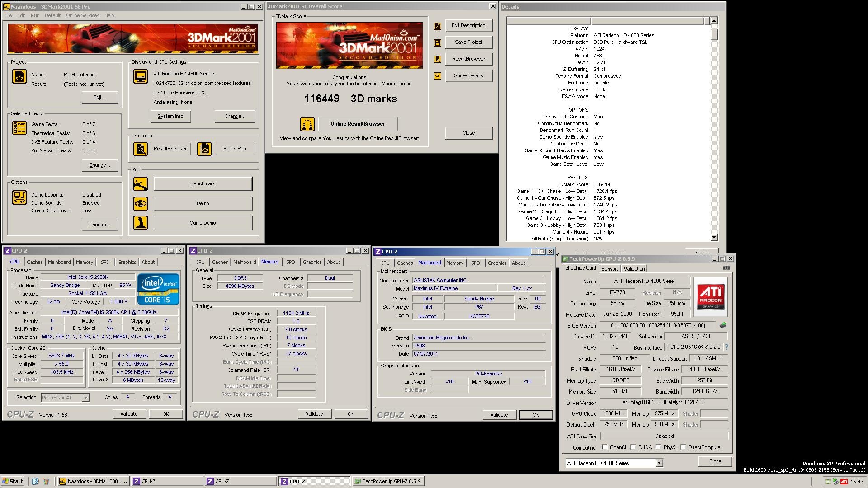Click the Benchmark run icon

pyautogui.click(x=141, y=184)
